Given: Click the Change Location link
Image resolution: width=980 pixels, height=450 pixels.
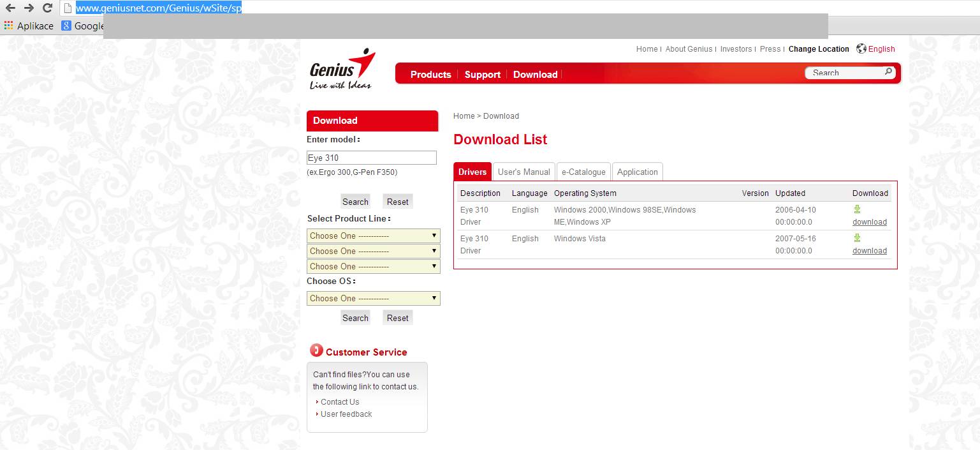Looking at the screenshot, I should pos(819,49).
